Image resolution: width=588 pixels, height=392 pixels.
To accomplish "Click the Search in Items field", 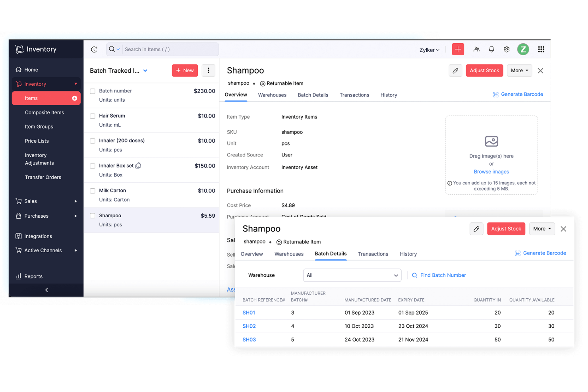I will [x=167, y=49].
